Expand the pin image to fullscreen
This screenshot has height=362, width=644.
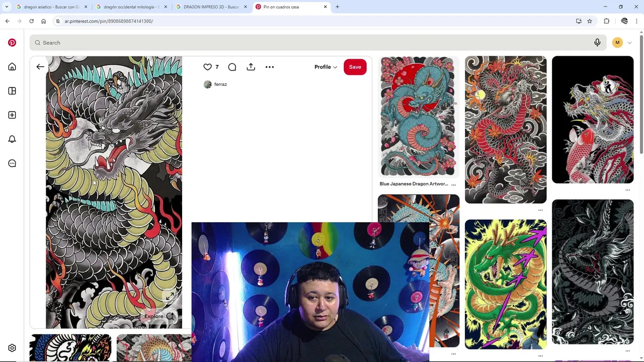click(170, 297)
